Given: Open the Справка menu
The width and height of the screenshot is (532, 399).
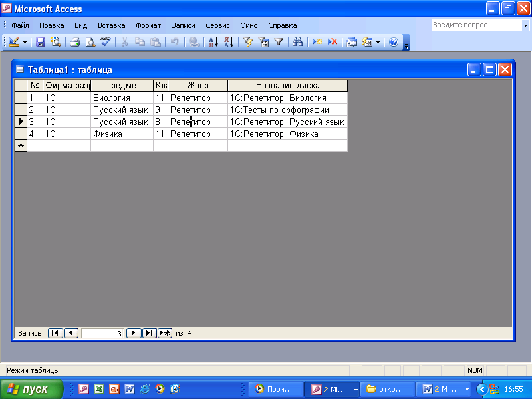Looking at the screenshot, I should [x=282, y=25].
